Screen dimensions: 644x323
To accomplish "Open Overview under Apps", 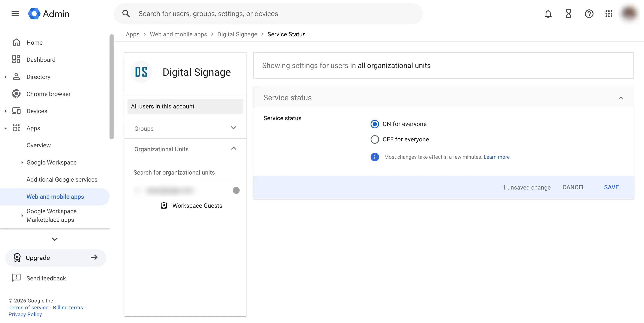I will click(x=39, y=145).
